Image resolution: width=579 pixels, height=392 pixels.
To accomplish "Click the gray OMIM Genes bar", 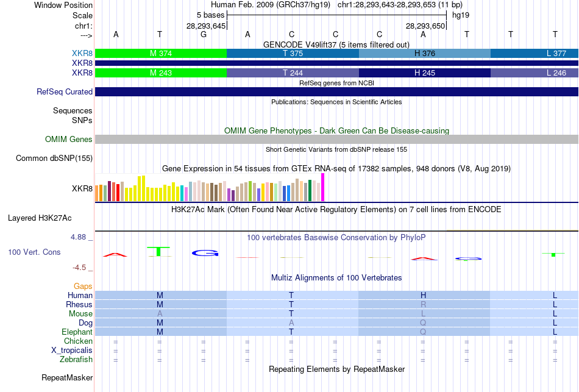I will (336, 139).
